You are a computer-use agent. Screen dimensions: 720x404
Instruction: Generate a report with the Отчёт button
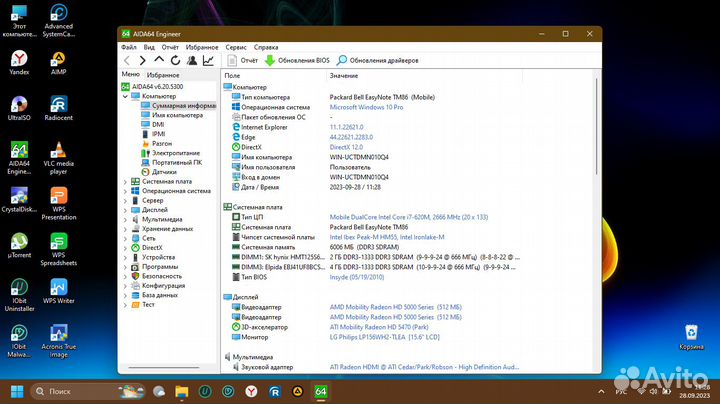point(242,60)
